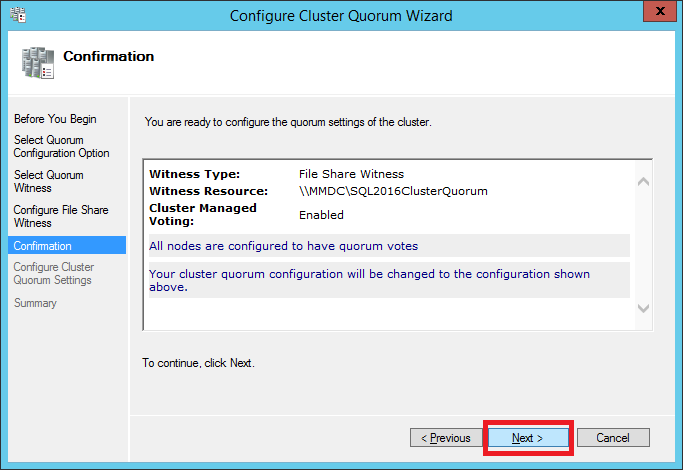This screenshot has width=683, height=470.
Task: Go back with the Previous button
Action: click(445, 438)
